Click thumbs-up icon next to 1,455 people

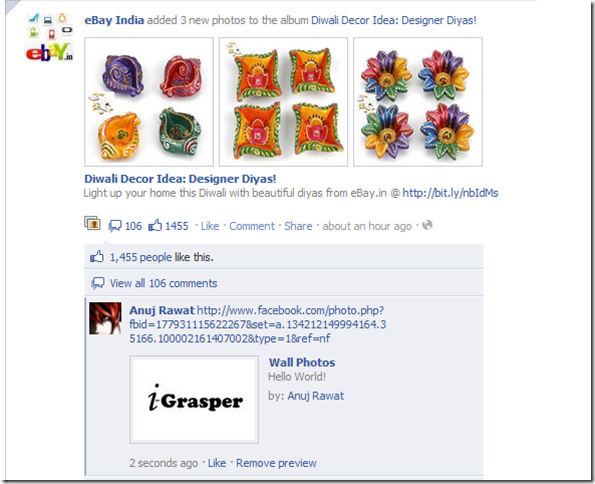pos(97,257)
